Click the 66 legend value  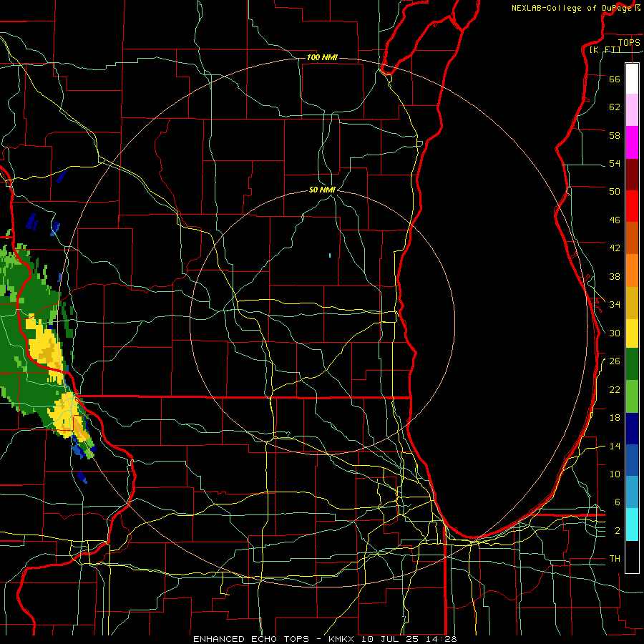click(615, 79)
